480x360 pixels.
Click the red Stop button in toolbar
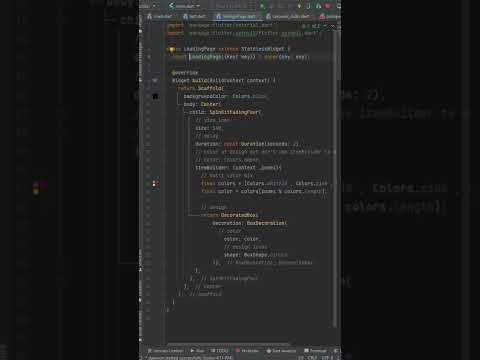[x=328, y=6]
